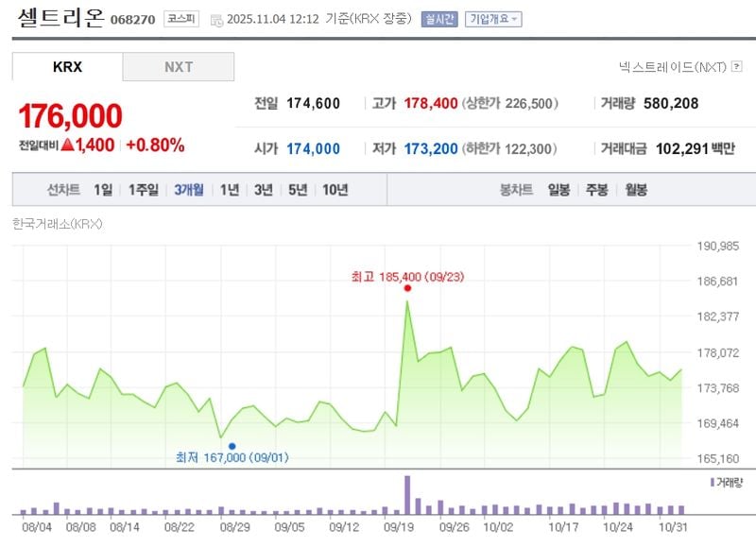Click the calendar icon before the date
The width and height of the screenshot is (756, 547).
click(216, 20)
